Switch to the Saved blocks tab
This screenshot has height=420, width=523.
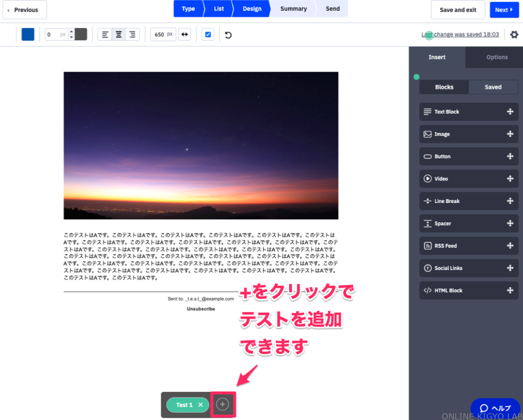click(493, 87)
